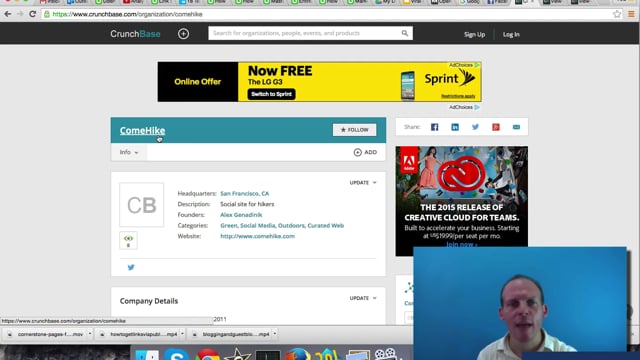
Task: Expand menu arrow for bloggingandguestblo download
Action: [275, 334]
